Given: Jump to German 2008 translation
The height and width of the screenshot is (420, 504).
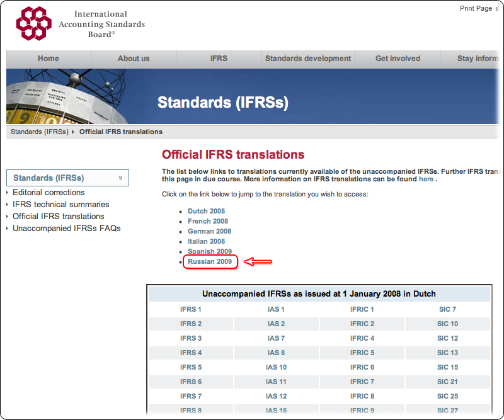Looking at the screenshot, I should pyautogui.click(x=209, y=231).
